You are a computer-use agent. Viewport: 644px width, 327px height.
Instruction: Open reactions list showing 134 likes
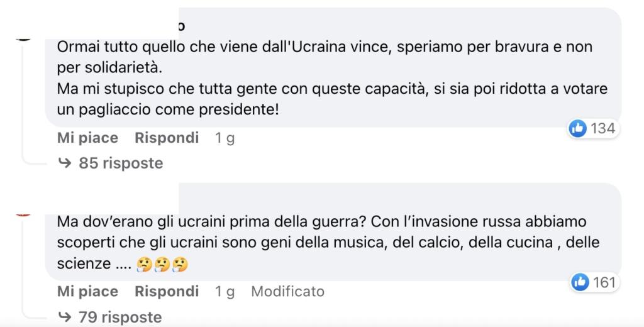[x=593, y=128]
